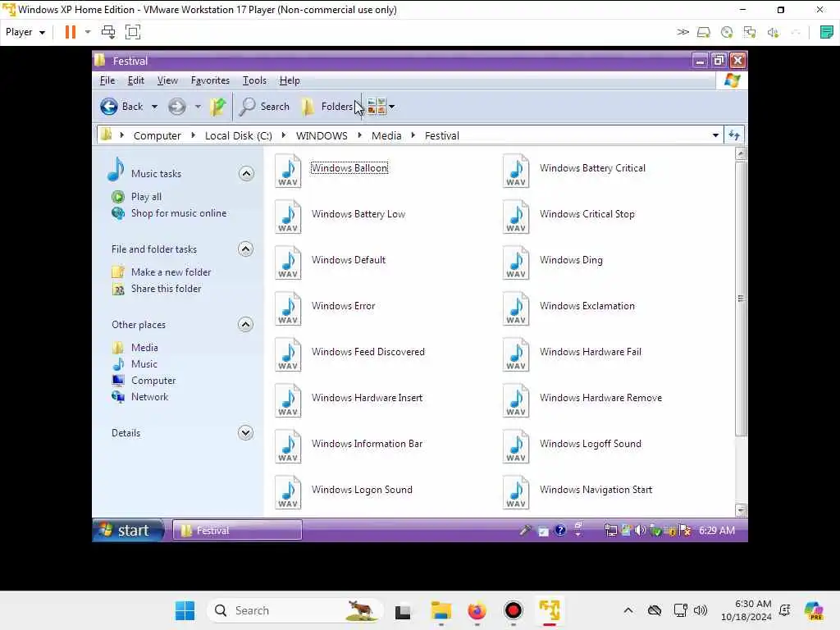Toggle the Folders pane button
This screenshot has height=630, width=840.
tap(326, 107)
